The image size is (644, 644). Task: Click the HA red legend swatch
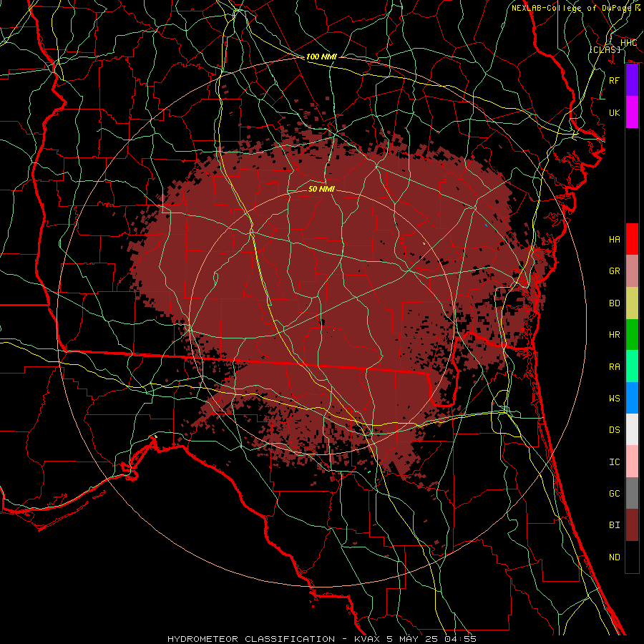click(x=632, y=239)
